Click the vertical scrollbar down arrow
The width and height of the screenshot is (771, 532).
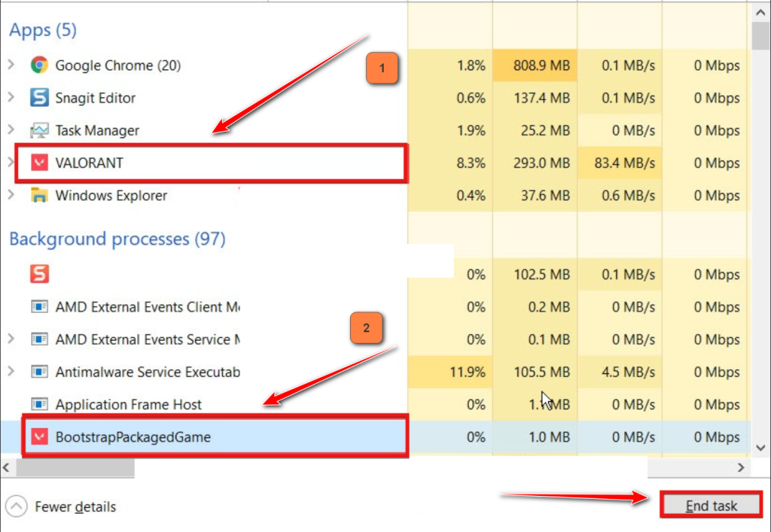click(x=760, y=448)
